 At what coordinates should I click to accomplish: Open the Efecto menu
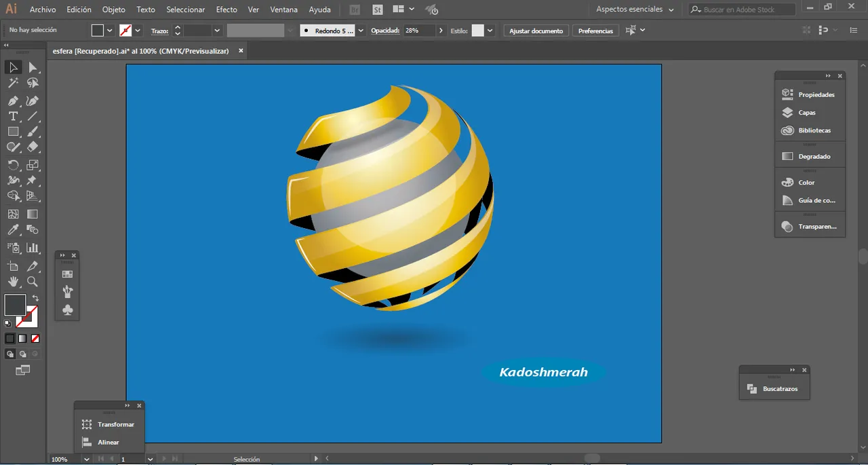(x=226, y=10)
